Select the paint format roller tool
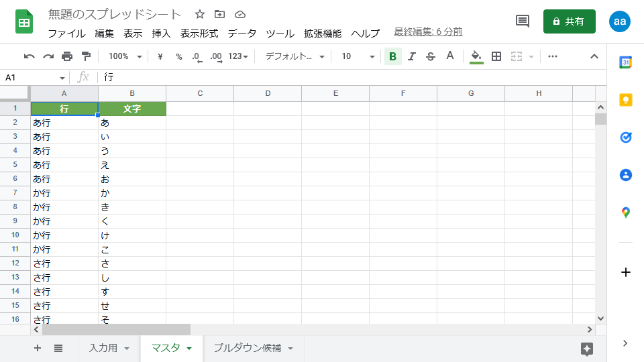 [x=86, y=56]
